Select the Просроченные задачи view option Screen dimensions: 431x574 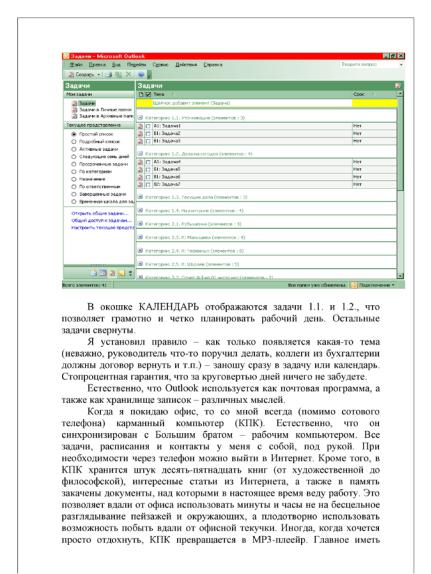[100, 164]
